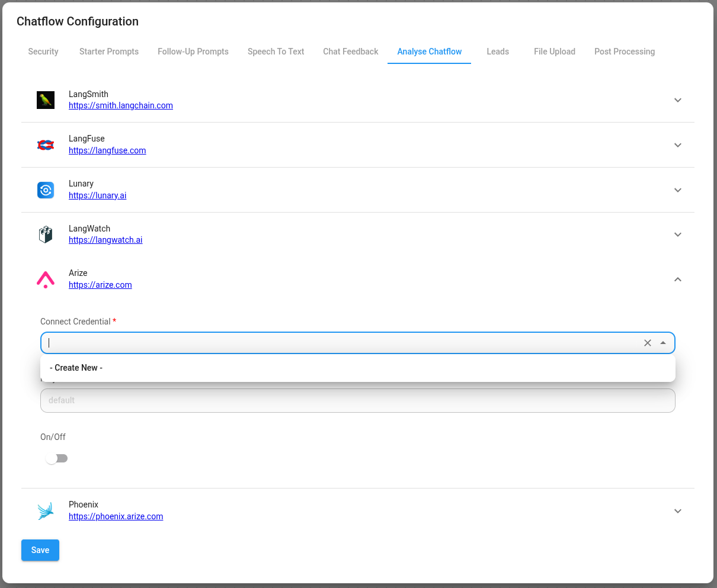Screen dimensions: 717x588
Task: Open the https://langfuse.com link
Action: [x=107, y=150]
